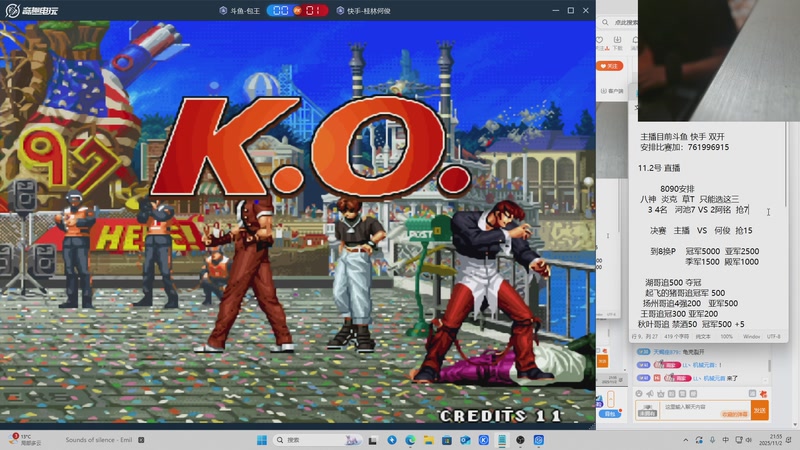Open Microsoft Edge from the taskbar
Image resolution: width=800 pixels, height=450 pixels.
pos(410,440)
